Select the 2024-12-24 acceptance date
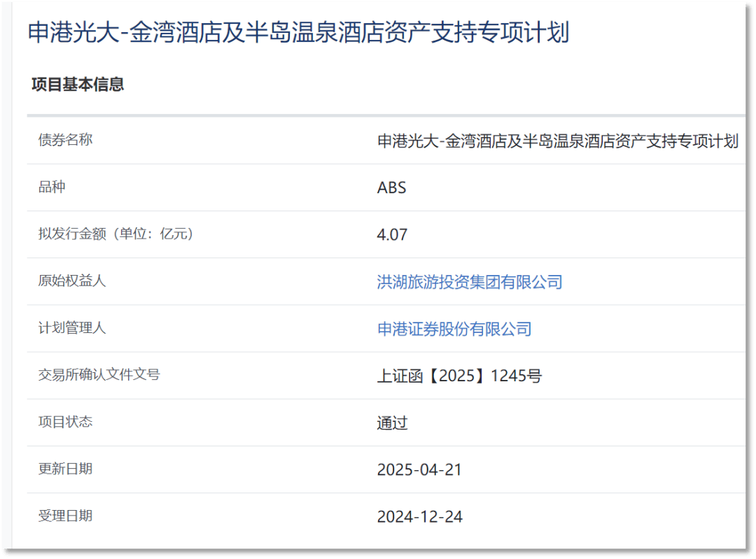This screenshot has height=559, width=756. [x=419, y=516]
